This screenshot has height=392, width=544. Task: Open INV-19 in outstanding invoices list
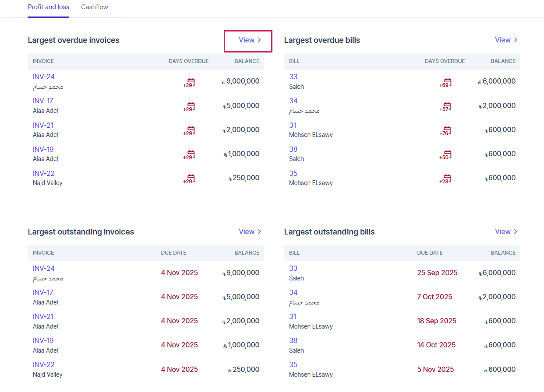43,340
